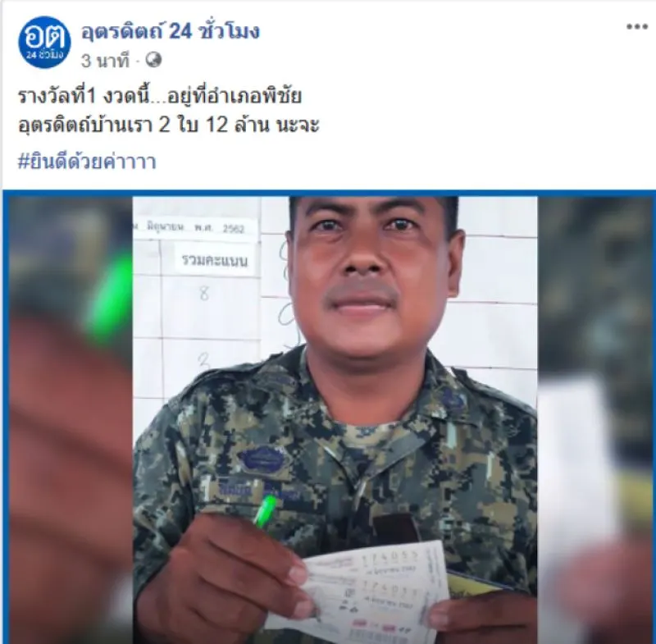Click the blurred left side of photo
Image resolution: width=656 pixels, height=644 pixels.
[x=70, y=420]
